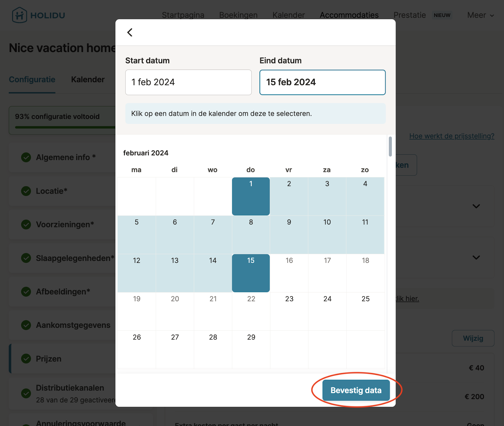The width and height of the screenshot is (504, 426).
Task: Expand the first collapsed section chevron
Action: [476, 206]
